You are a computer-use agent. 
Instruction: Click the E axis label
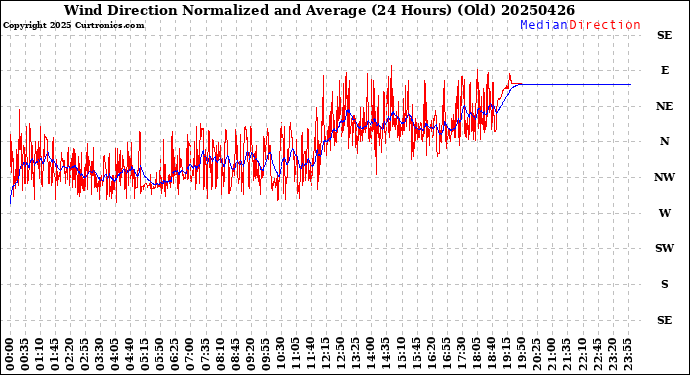(664, 70)
